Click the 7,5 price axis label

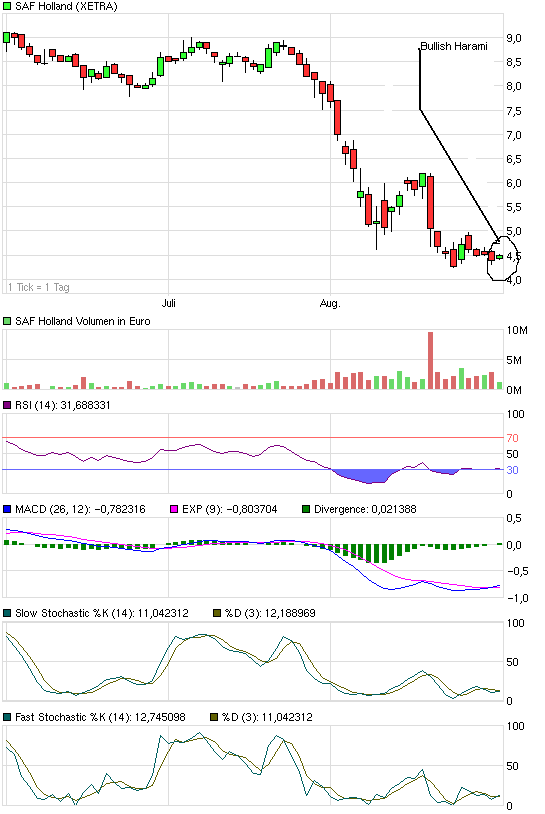coord(514,111)
